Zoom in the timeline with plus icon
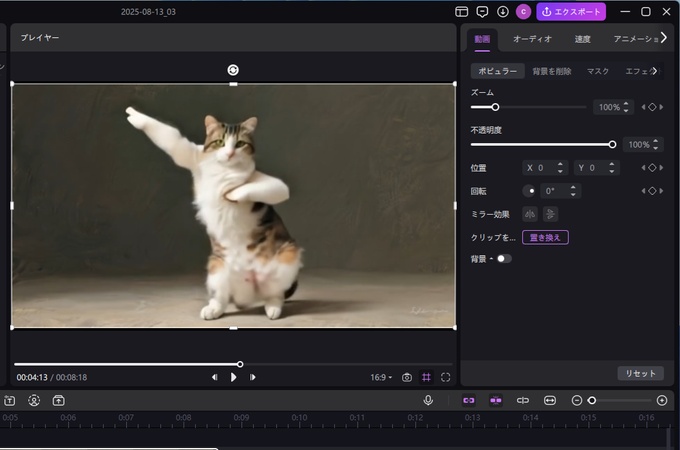The image size is (680, 450). pos(662,400)
